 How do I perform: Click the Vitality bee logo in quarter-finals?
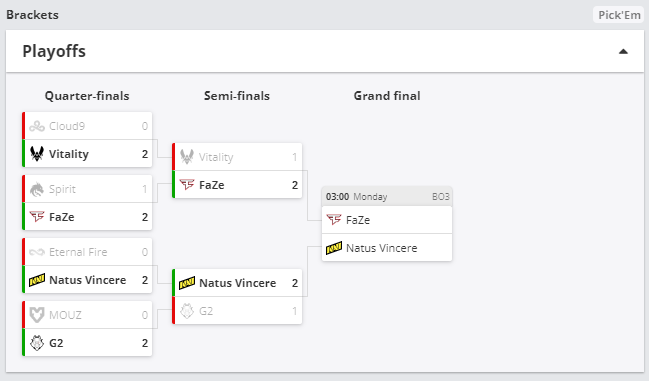tap(37, 154)
